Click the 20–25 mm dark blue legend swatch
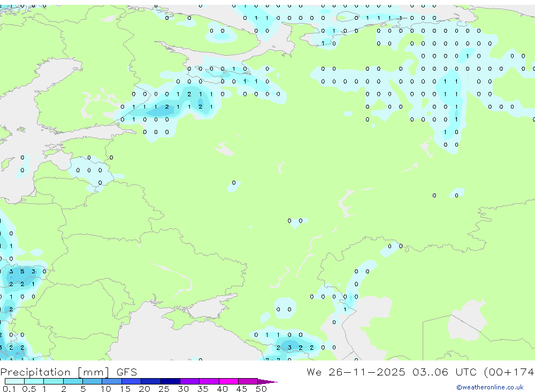The width and height of the screenshot is (535, 392). [151, 381]
